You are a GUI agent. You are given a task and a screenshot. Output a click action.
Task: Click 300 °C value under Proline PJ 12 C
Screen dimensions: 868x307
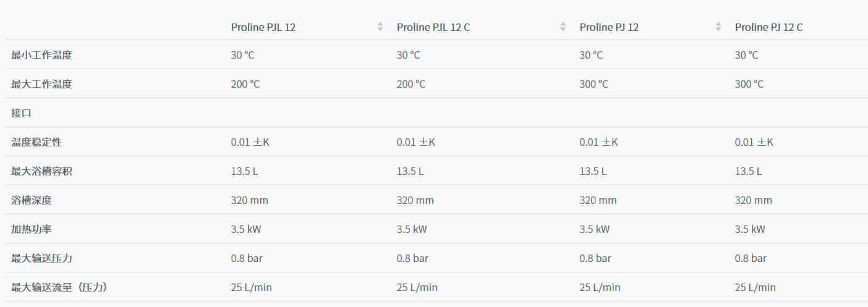[x=749, y=84]
